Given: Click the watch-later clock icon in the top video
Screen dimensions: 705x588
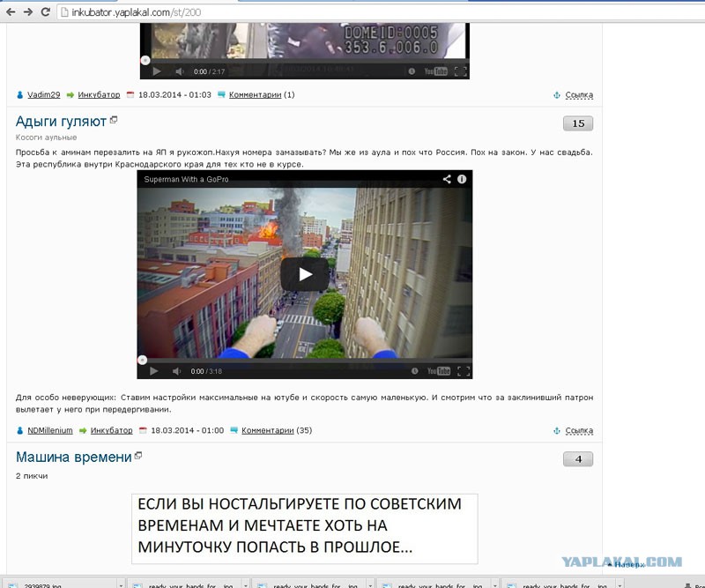Looking at the screenshot, I should coord(412,71).
